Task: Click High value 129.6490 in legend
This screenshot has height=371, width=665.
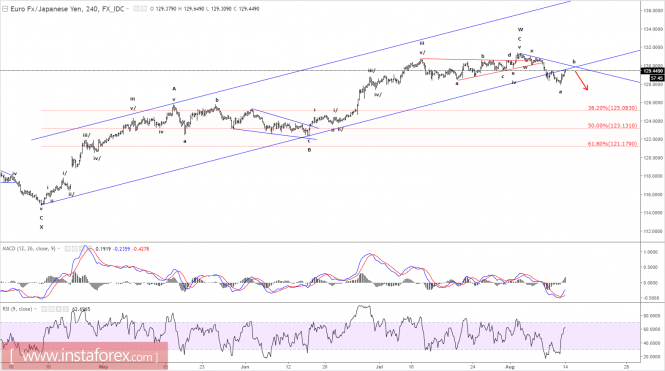Action: pyautogui.click(x=194, y=8)
